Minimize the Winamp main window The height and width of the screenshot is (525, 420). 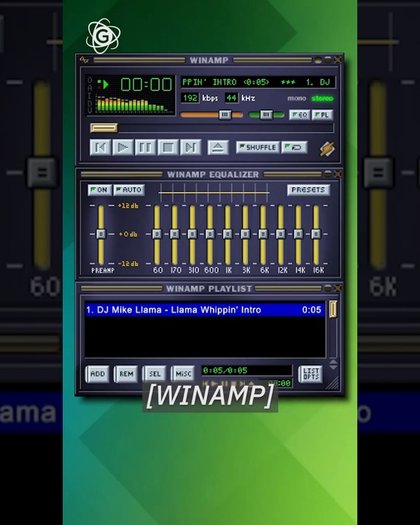[x=318, y=60]
